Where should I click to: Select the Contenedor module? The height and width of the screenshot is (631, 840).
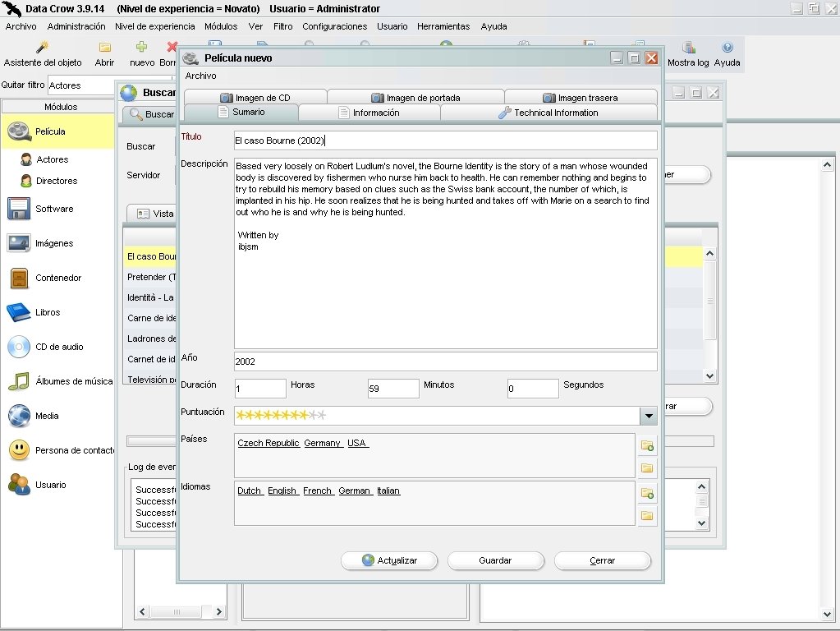pos(45,278)
